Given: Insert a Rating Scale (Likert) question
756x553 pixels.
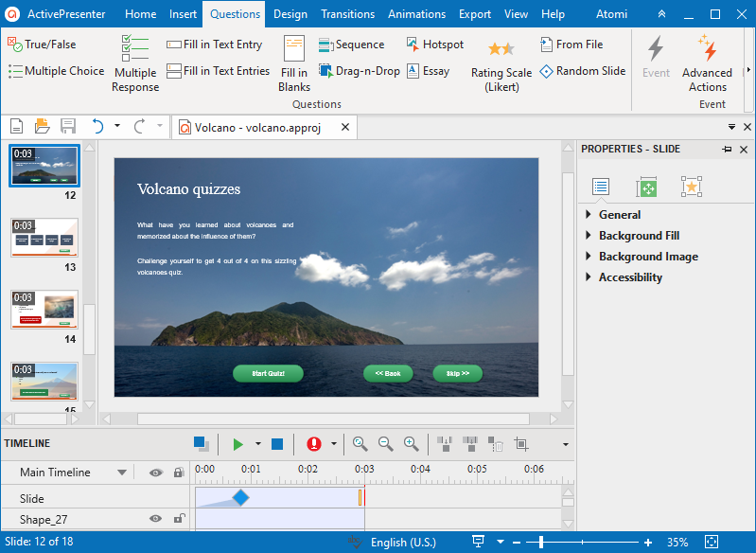Looking at the screenshot, I should (501, 66).
